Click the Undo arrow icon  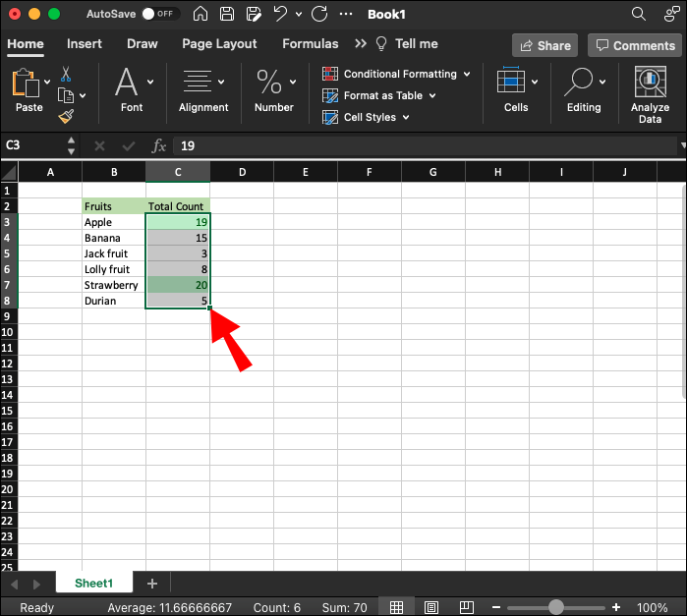click(281, 15)
